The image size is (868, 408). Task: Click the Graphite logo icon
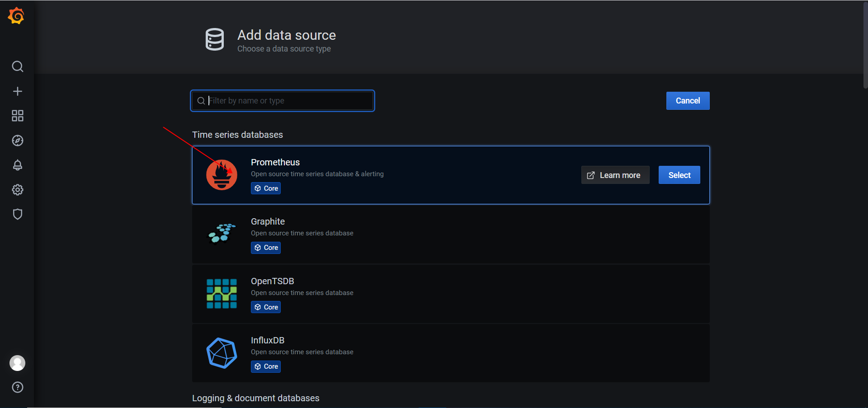pos(222,233)
